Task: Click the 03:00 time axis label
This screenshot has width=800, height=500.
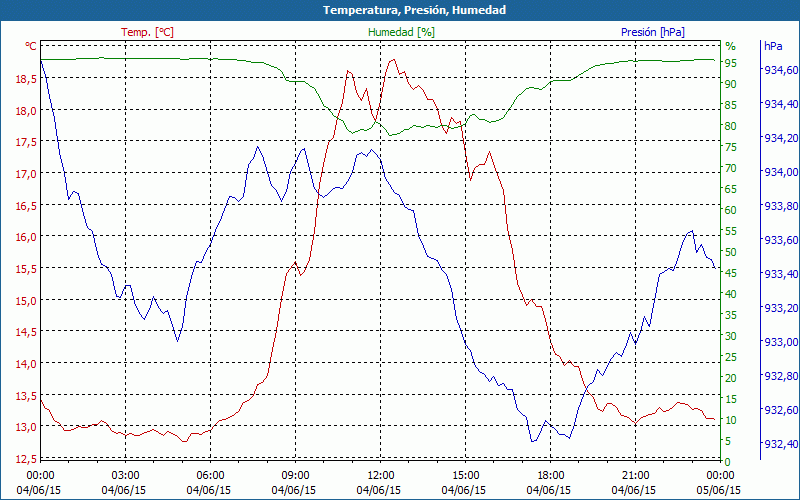Action: pos(125,476)
